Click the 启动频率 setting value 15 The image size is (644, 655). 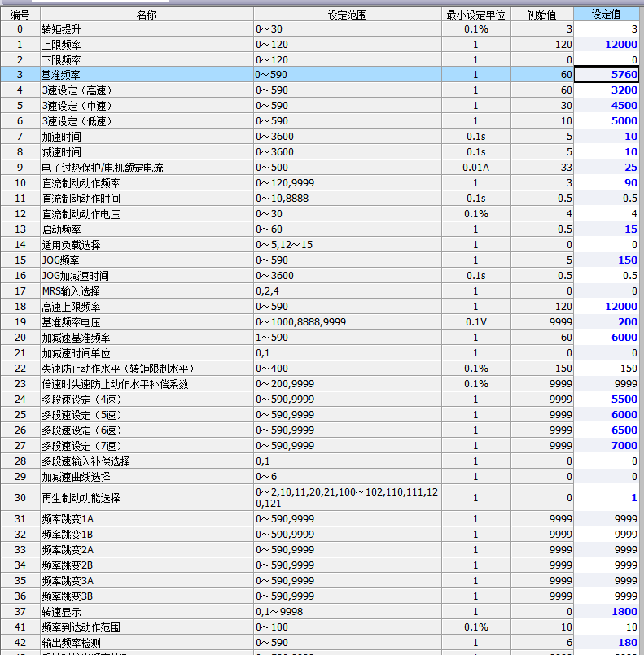pos(607,229)
